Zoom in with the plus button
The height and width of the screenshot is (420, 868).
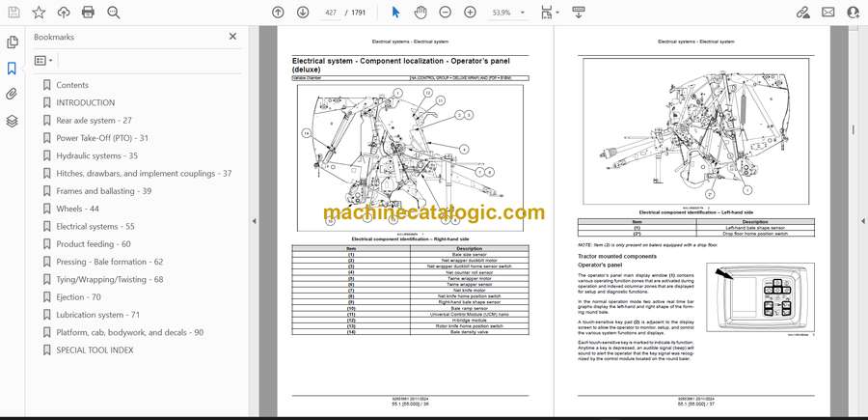470,13
